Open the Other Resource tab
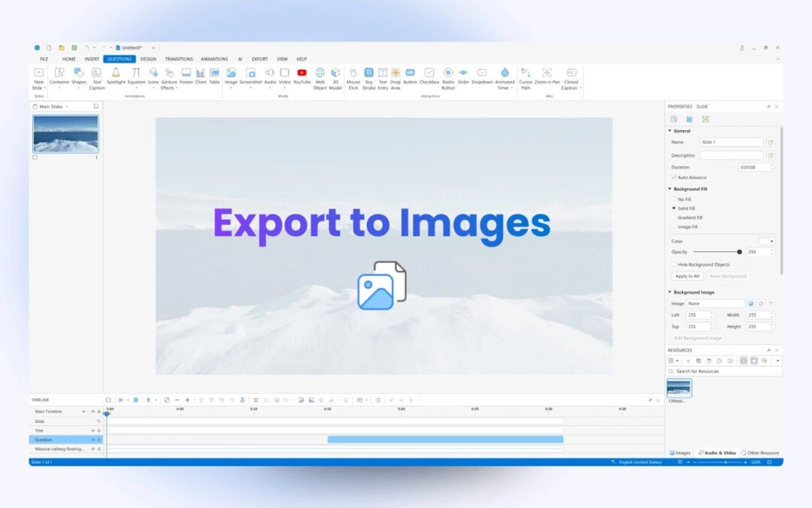Image resolution: width=812 pixels, height=508 pixels. (x=760, y=453)
